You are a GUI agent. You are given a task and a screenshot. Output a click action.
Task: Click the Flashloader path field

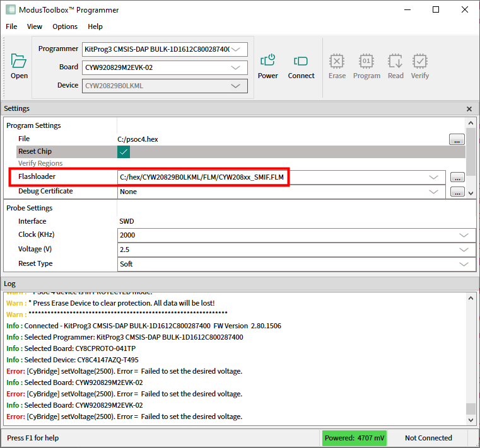point(271,178)
